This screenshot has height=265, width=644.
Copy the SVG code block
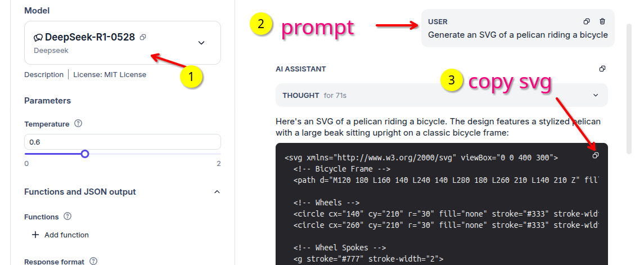tap(596, 155)
